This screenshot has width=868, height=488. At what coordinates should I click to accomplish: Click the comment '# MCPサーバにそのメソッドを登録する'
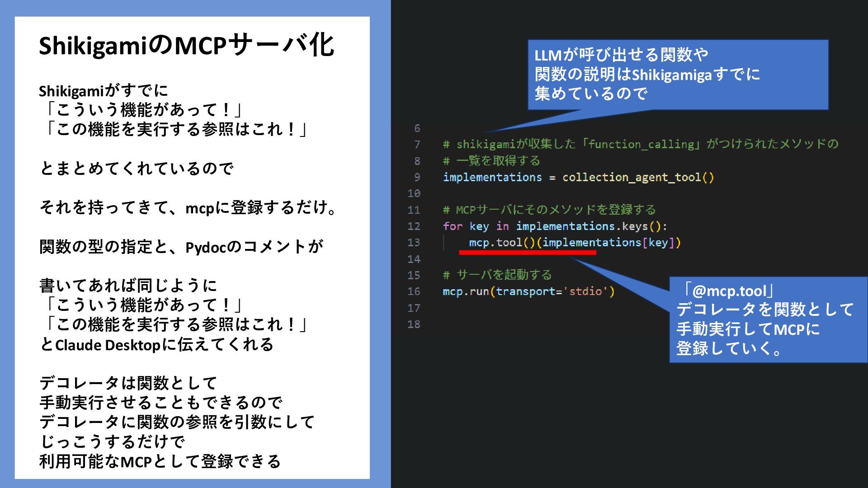549,210
